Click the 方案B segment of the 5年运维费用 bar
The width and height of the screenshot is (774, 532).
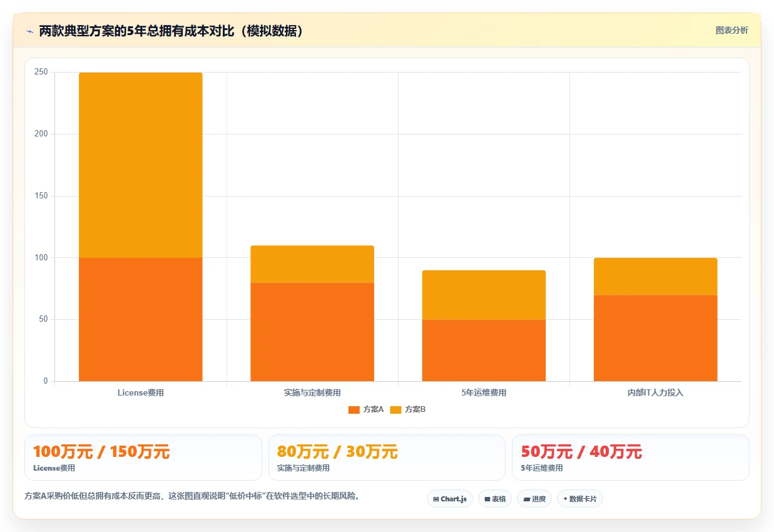click(484, 295)
